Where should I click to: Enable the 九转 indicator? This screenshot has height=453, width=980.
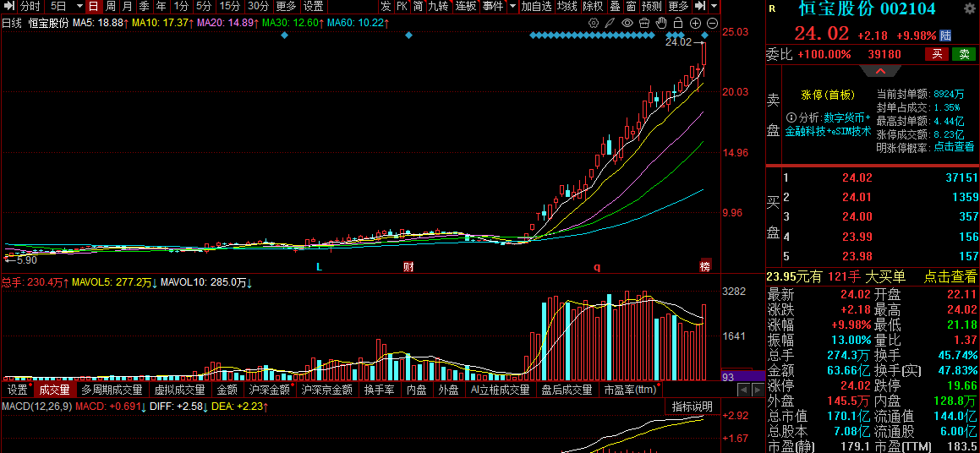(x=438, y=7)
